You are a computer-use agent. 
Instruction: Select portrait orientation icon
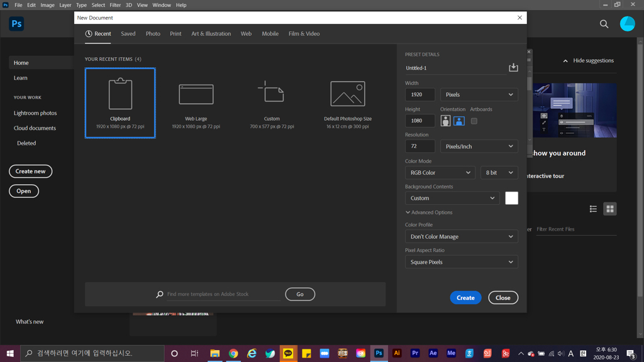tap(445, 121)
